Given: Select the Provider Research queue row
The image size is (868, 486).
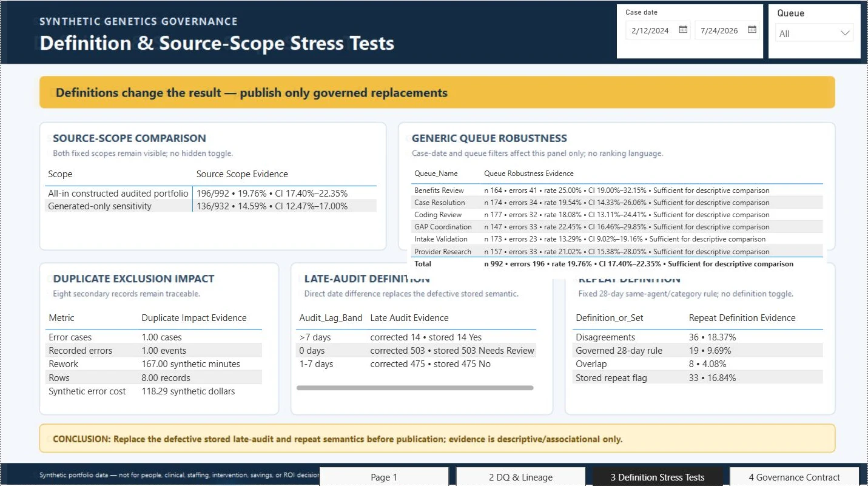Looking at the screenshot, I should click(617, 252).
